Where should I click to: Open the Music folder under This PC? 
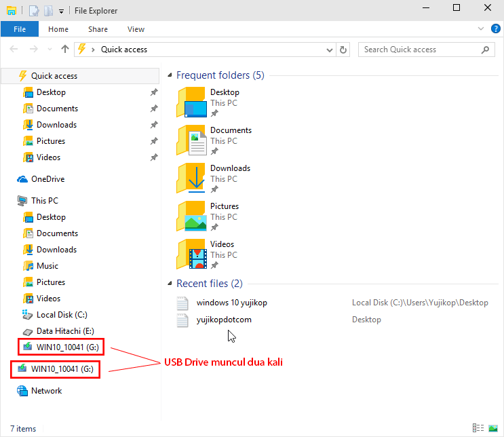point(47,266)
